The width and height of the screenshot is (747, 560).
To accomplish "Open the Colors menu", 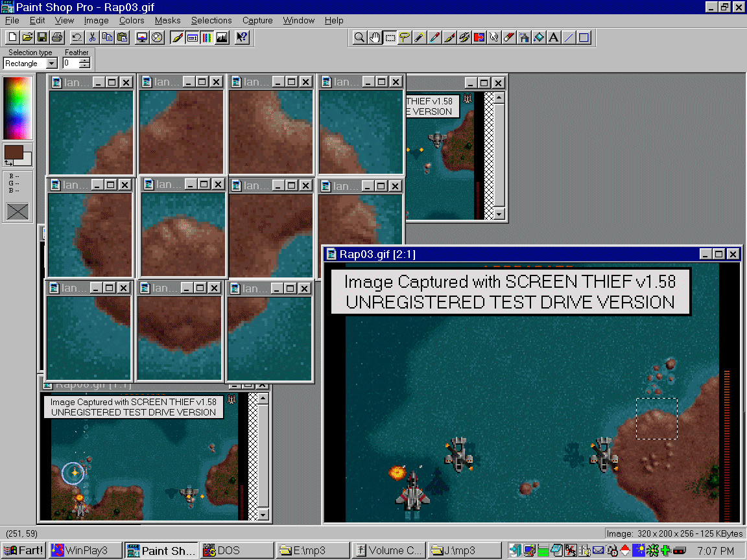I will pos(132,21).
